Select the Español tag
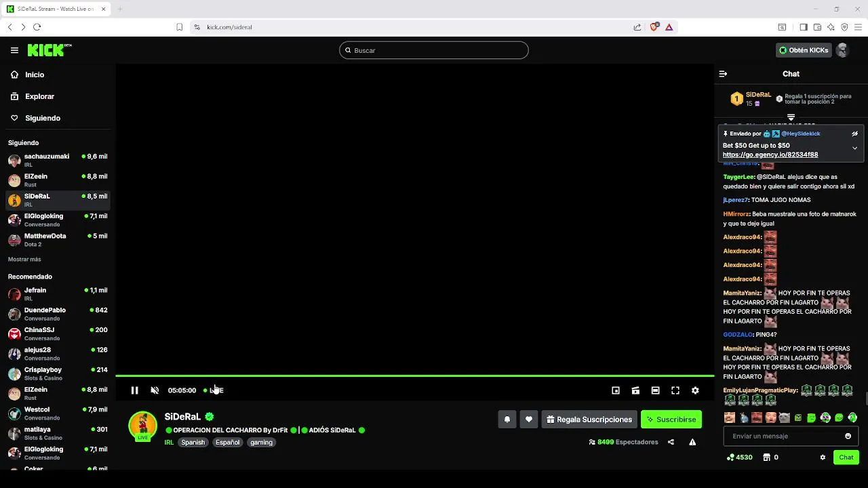The image size is (868, 488). click(x=227, y=443)
